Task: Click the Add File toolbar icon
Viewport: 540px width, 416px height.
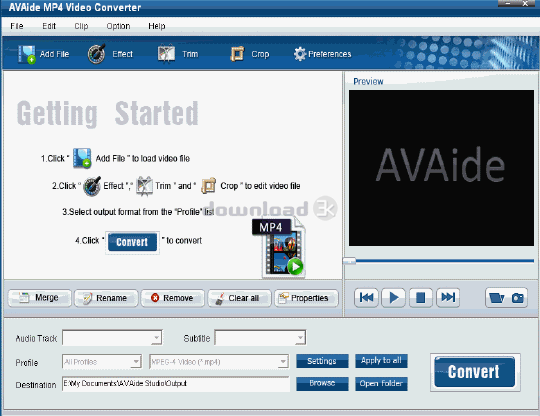Action: 27,54
